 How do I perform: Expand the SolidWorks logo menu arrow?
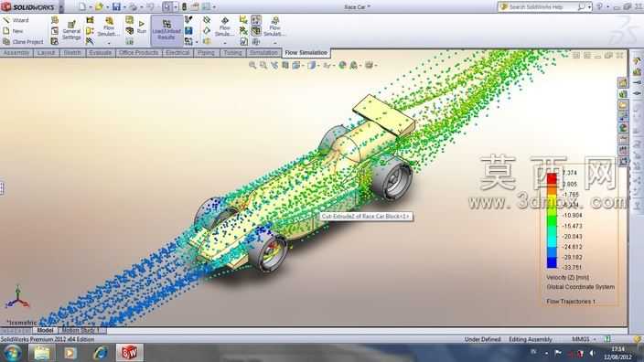pyautogui.click(x=61, y=7)
